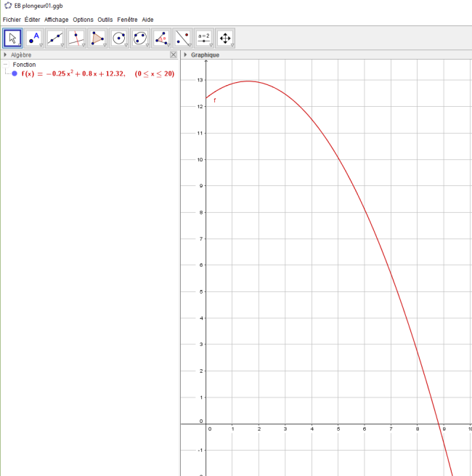Select the Line through two points tool
The width and height of the screenshot is (472, 476).
(55, 39)
